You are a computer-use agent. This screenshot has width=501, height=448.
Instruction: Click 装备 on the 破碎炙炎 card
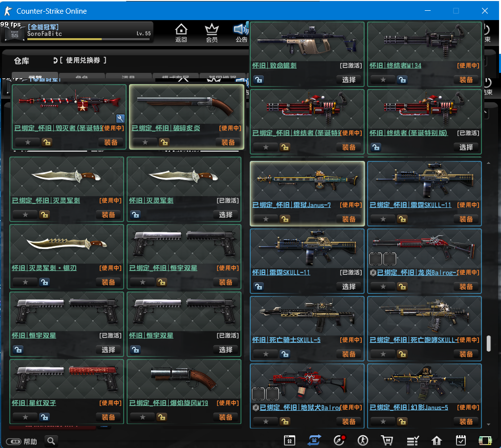(x=228, y=142)
